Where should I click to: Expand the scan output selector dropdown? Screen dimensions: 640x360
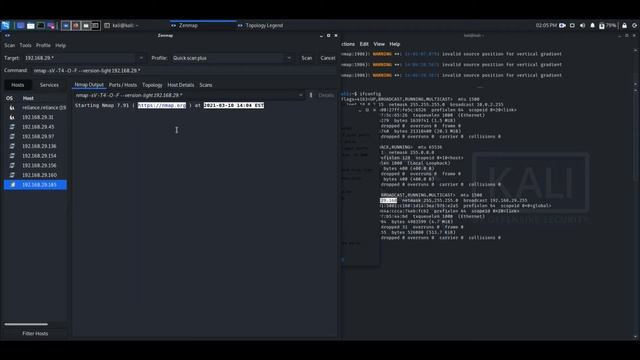click(x=301, y=95)
